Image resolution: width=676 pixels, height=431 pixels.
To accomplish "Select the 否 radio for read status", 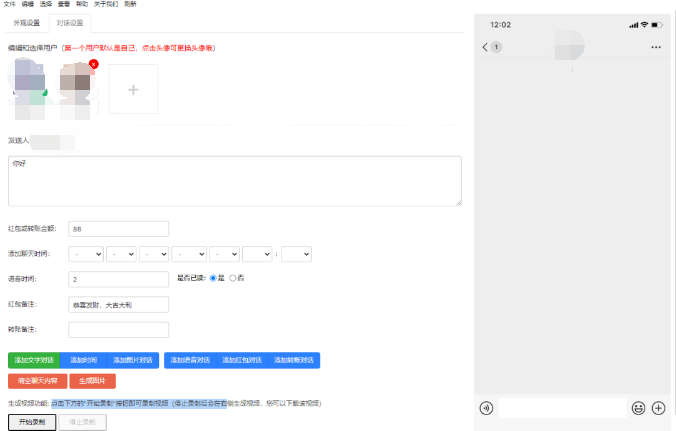I will pyautogui.click(x=233, y=278).
